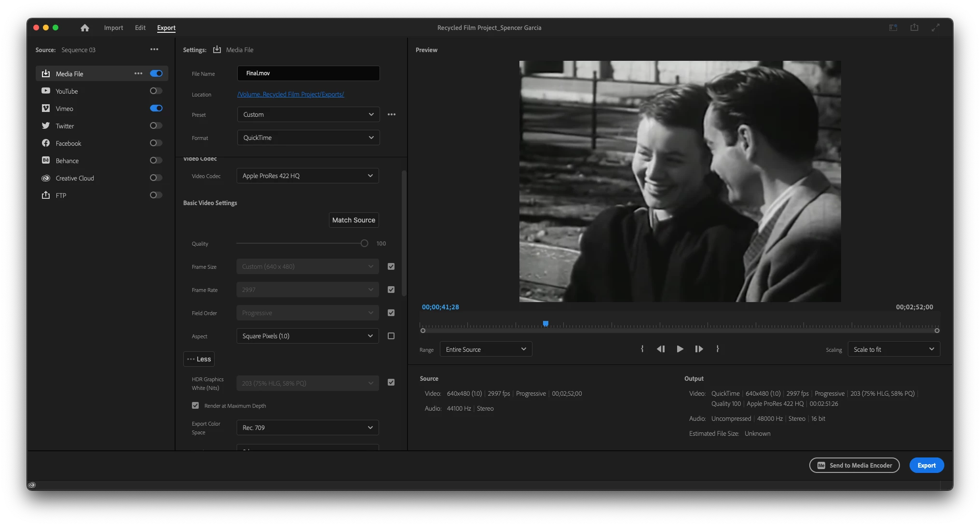Screen dimensions: 980x526
Task: Enable the YouTube destination toggle
Action: 156,91
